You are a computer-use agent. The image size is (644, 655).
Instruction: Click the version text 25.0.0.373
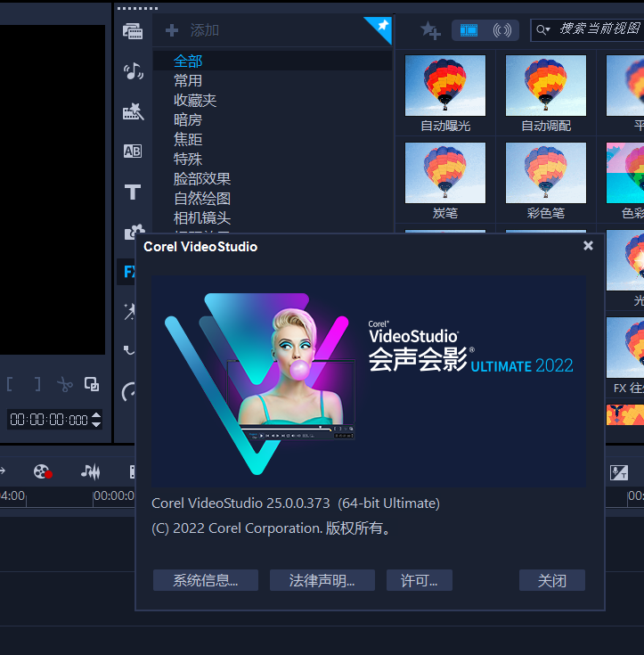(298, 504)
